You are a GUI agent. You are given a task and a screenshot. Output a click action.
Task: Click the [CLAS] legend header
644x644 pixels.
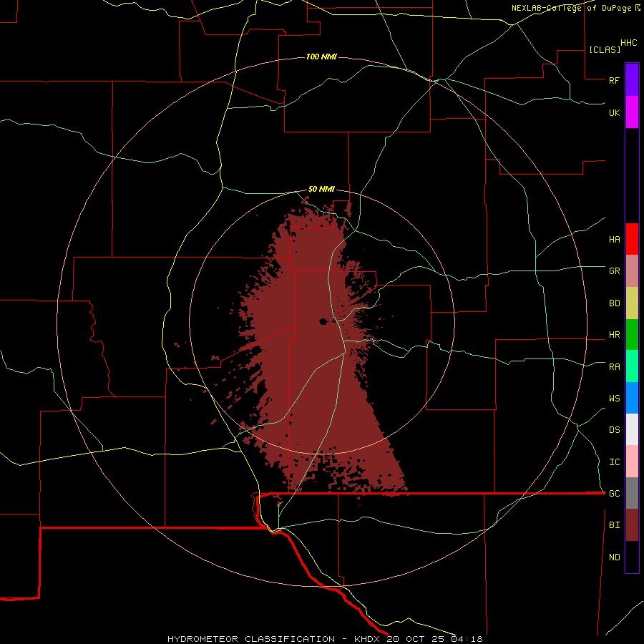coord(605,49)
